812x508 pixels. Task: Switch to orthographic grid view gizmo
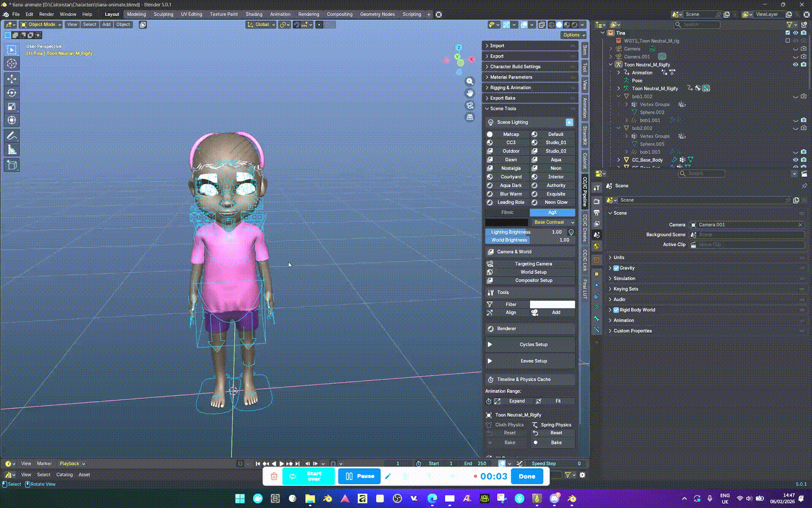[x=470, y=117]
